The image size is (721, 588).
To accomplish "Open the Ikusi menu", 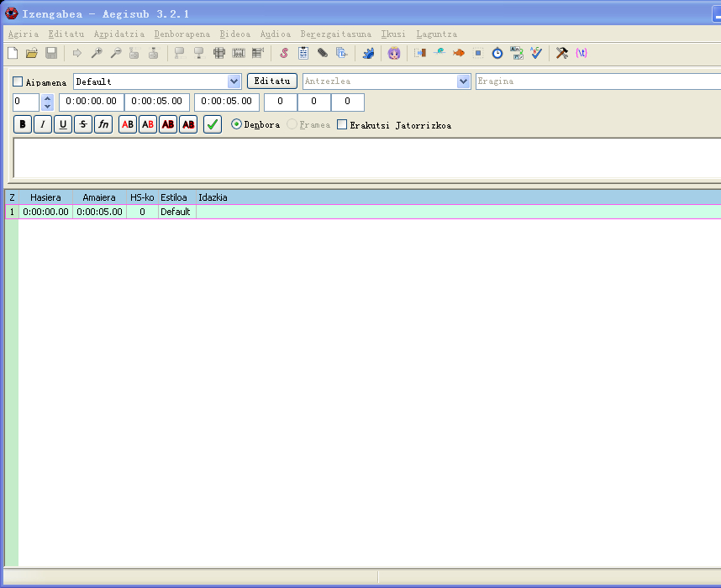I will click(393, 34).
